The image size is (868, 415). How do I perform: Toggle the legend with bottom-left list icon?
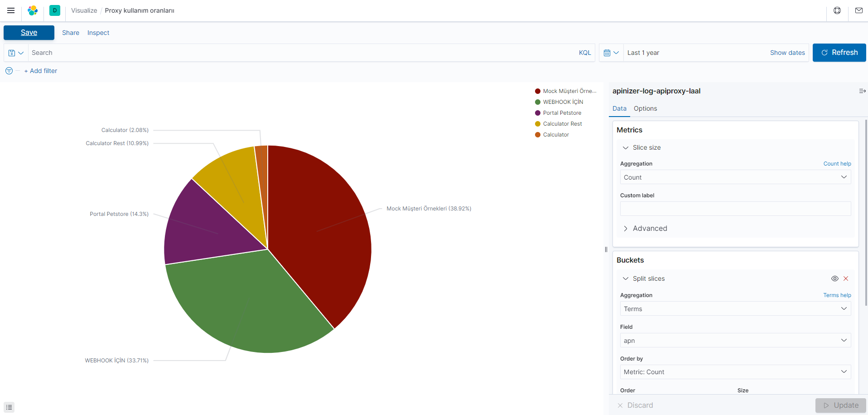click(9, 406)
